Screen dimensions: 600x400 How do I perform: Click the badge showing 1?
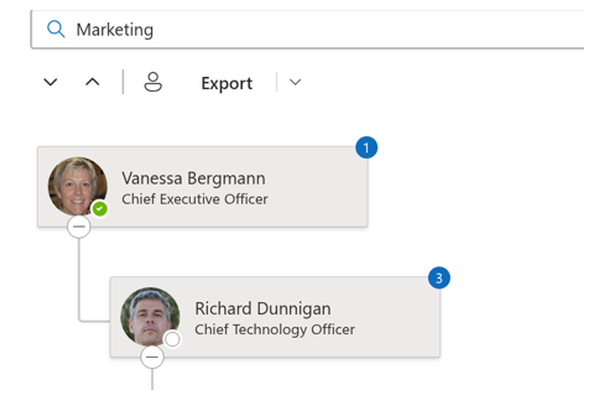tap(366, 147)
